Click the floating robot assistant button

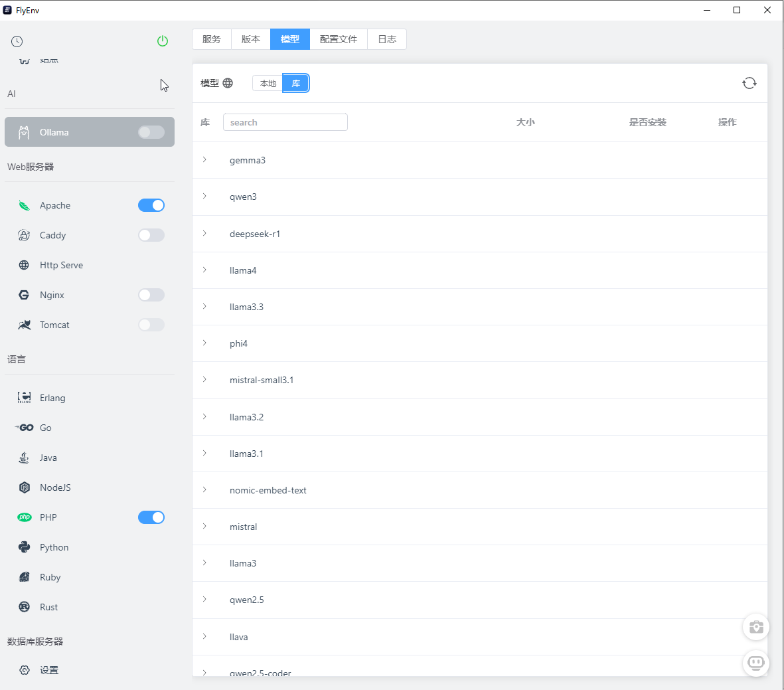tap(755, 663)
